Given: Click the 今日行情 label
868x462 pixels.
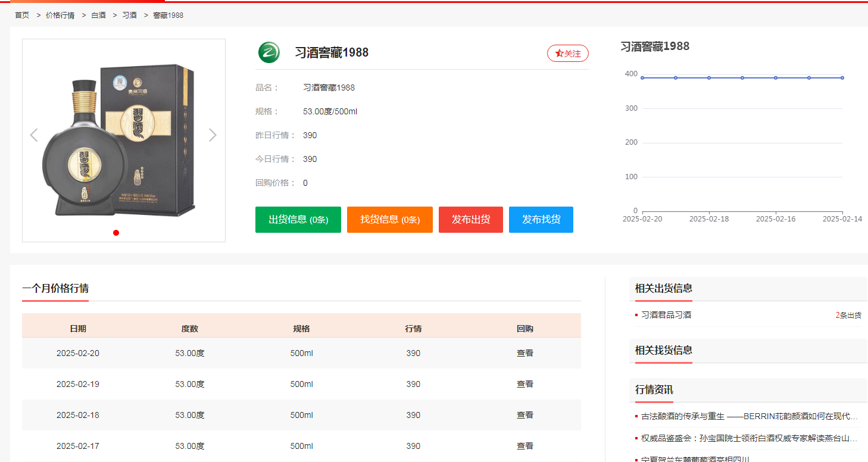Looking at the screenshot, I should [276, 159].
